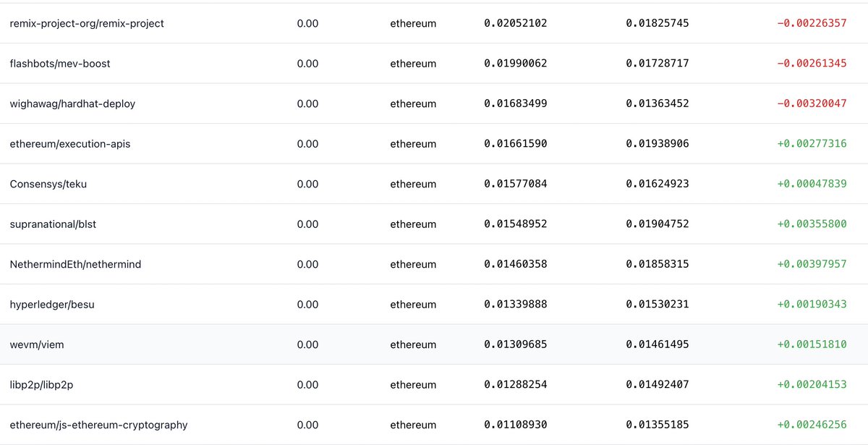Click the flashbots/mev-boost repository name
Image resolution: width=868 pixels, height=445 pixels.
pos(60,64)
